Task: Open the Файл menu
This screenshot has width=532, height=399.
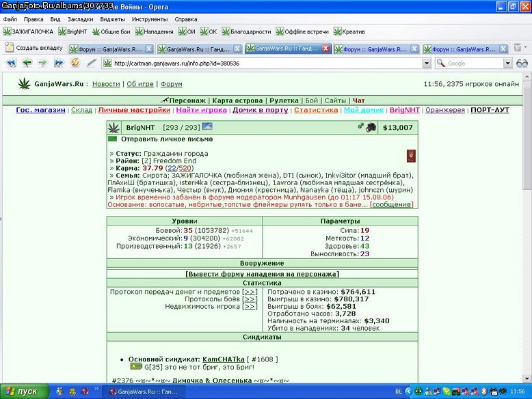Action: click(x=10, y=19)
